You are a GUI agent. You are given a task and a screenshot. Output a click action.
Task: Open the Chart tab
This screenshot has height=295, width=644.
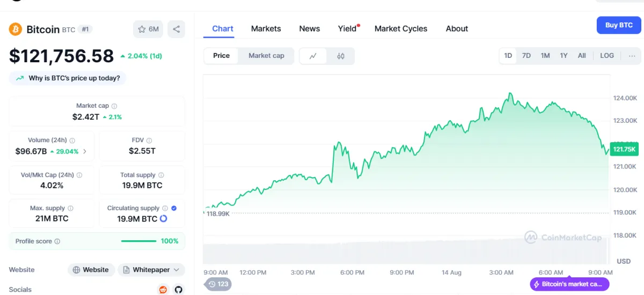pyautogui.click(x=223, y=29)
